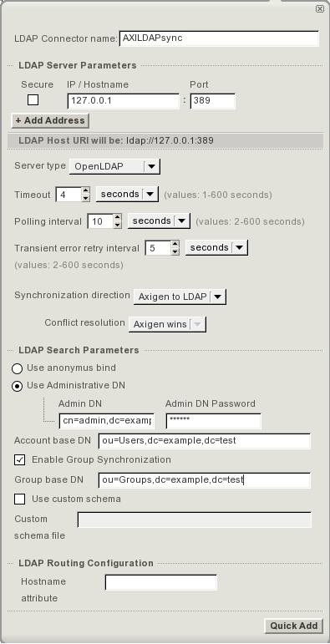The width and height of the screenshot is (330, 644).
Task: Click the Quick Add button
Action: pos(294,626)
